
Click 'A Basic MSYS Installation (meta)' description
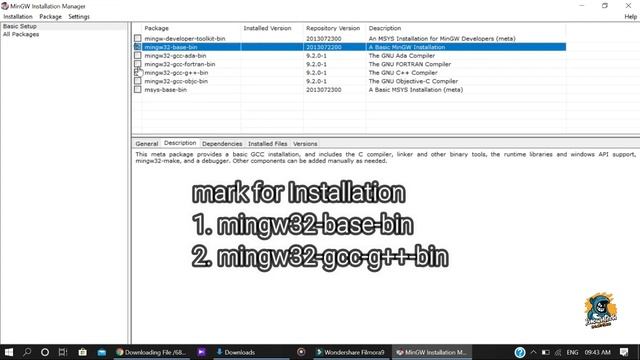tap(416, 90)
